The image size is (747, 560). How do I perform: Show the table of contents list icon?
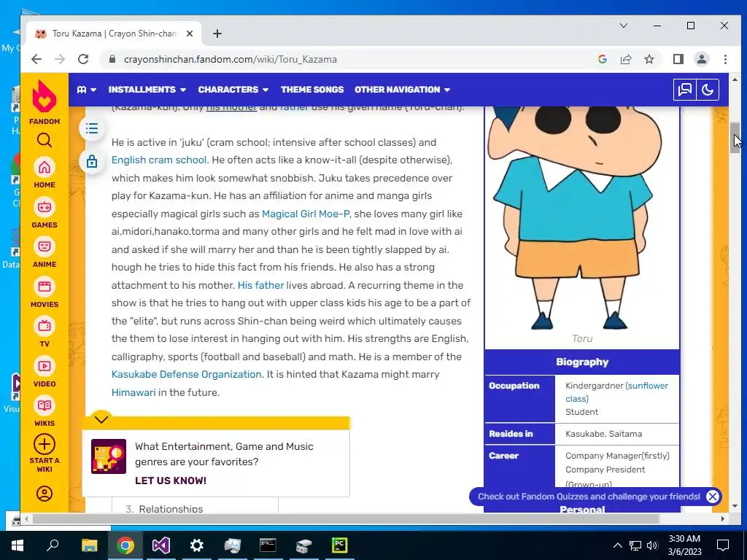92,128
